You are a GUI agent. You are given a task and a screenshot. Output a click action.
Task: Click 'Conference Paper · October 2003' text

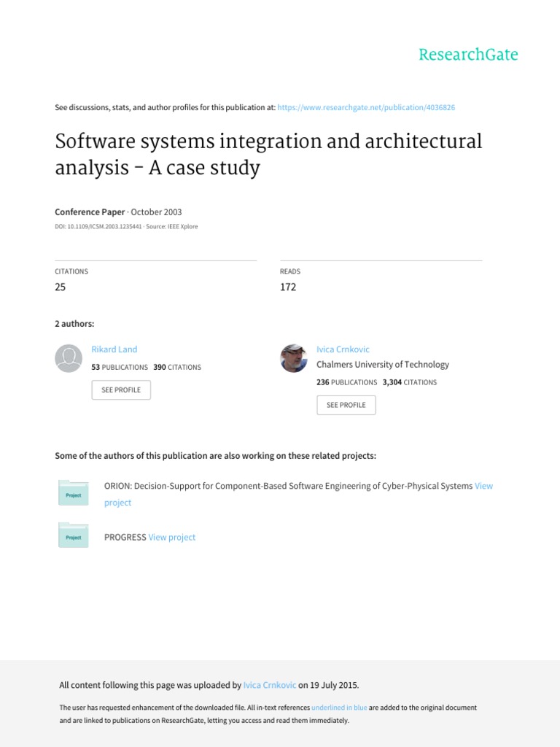point(118,212)
